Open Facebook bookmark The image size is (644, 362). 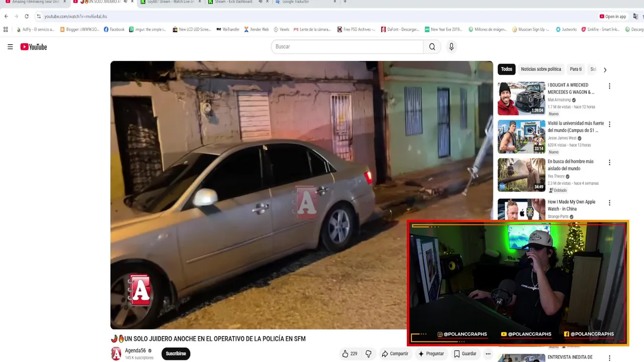pos(114,29)
